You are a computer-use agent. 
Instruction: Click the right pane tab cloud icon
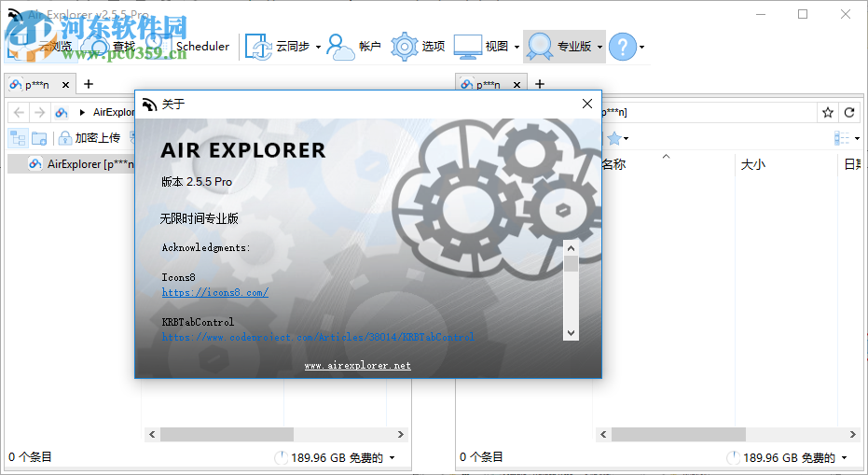click(x=467, y=84)
